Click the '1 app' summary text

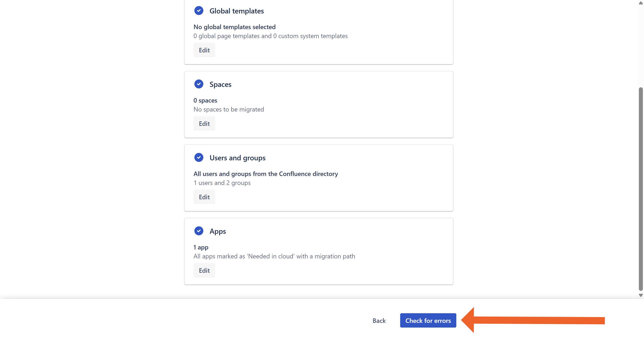(201, 247)
